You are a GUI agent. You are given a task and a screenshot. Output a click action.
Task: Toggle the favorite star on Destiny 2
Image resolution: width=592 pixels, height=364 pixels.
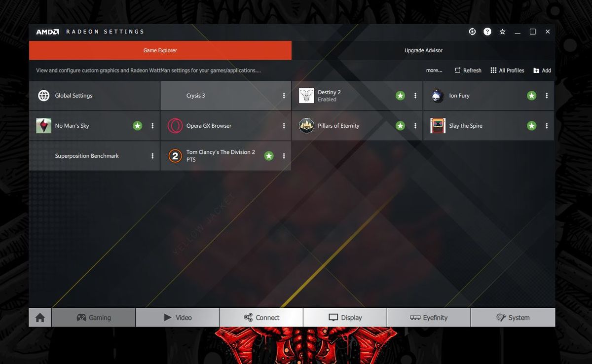pyautogui.click(x=400, y=96)
